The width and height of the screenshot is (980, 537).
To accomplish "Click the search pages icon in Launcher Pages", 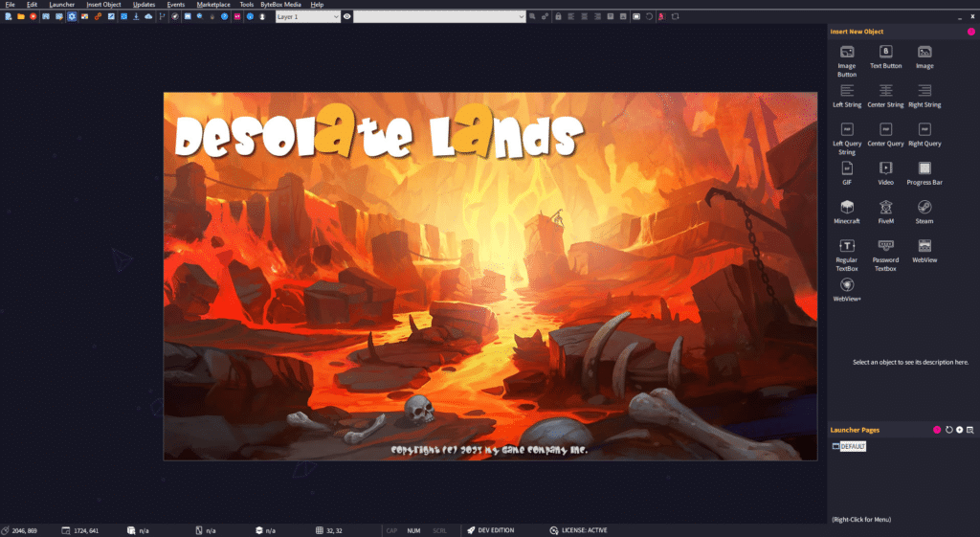I will tap(970, 430).
